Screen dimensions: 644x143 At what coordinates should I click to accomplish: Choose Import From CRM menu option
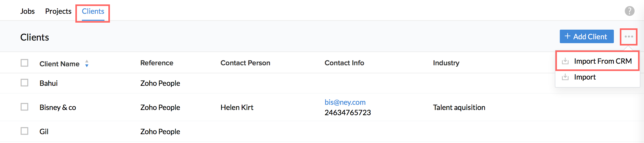pyautogui.click(x=603, y=61)
